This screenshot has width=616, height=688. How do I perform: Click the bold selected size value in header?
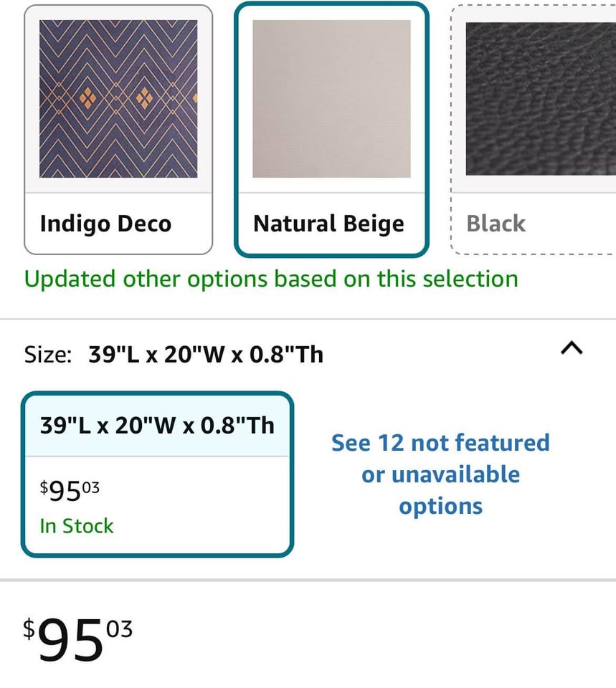[x=206, y=355]
